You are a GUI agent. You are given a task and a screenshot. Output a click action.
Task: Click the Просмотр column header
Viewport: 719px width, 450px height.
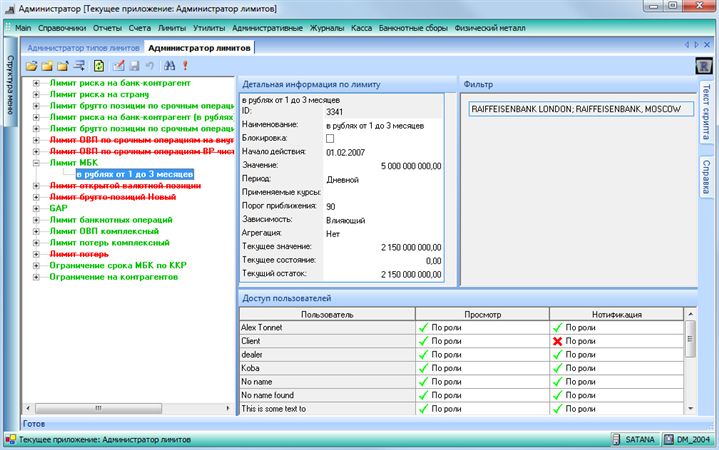point(482,315)
